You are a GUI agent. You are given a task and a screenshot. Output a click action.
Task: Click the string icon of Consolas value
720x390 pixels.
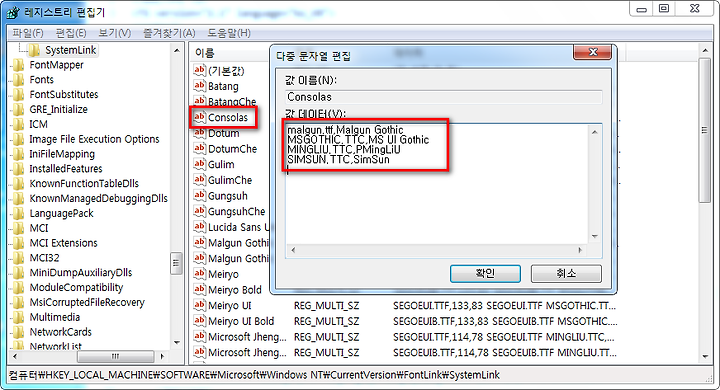tap(199, 117)
